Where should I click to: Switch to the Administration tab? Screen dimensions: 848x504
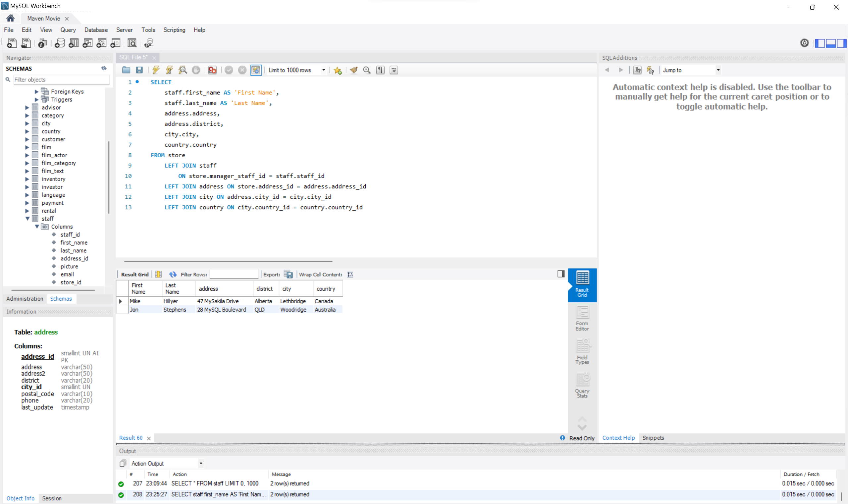pos(25,299)
